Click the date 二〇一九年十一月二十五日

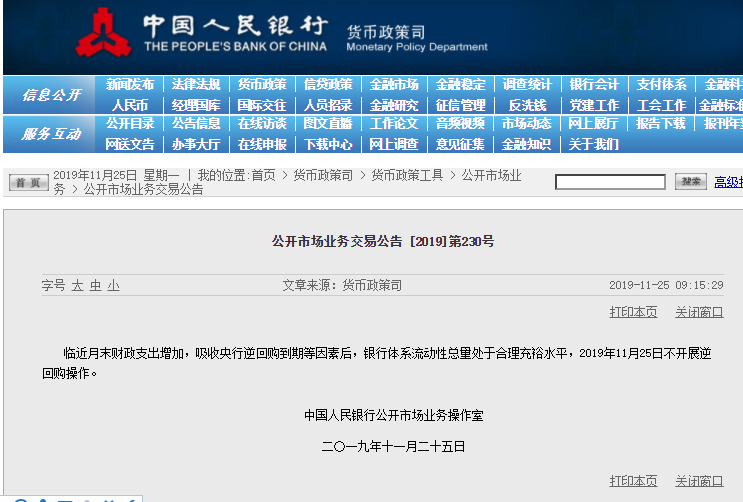click(x=393, y=447)
